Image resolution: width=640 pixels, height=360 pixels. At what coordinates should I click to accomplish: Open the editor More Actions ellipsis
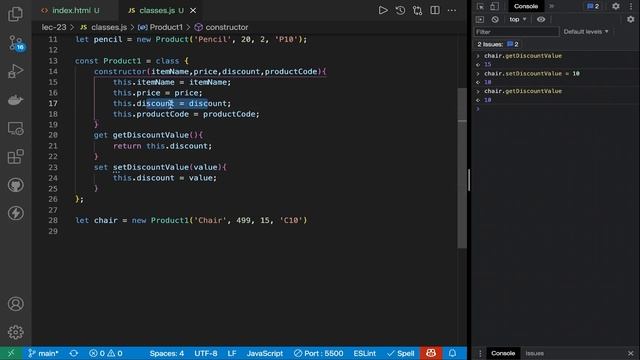(452, 10)
